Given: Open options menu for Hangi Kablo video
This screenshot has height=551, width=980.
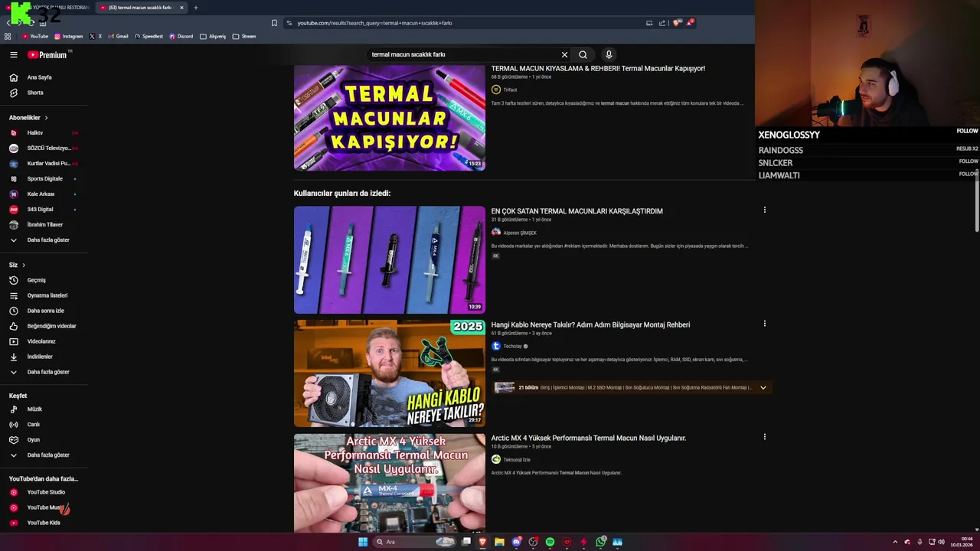Looking at the screenshot, I should pos(764,324).
